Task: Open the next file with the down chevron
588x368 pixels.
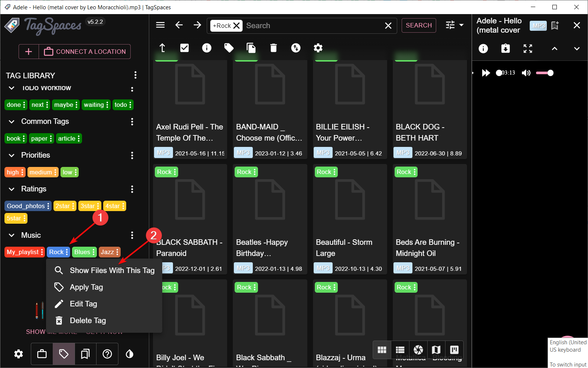Action: coord(577,49)
